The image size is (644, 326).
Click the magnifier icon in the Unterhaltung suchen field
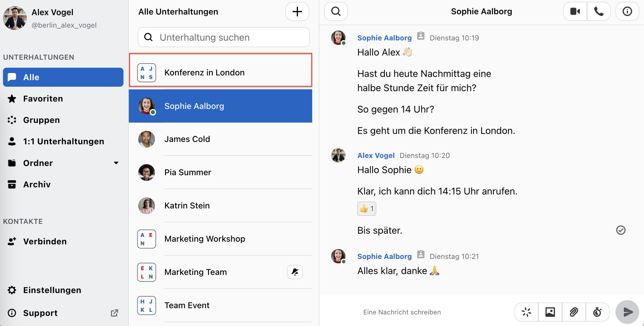click(x=148, y=37)
